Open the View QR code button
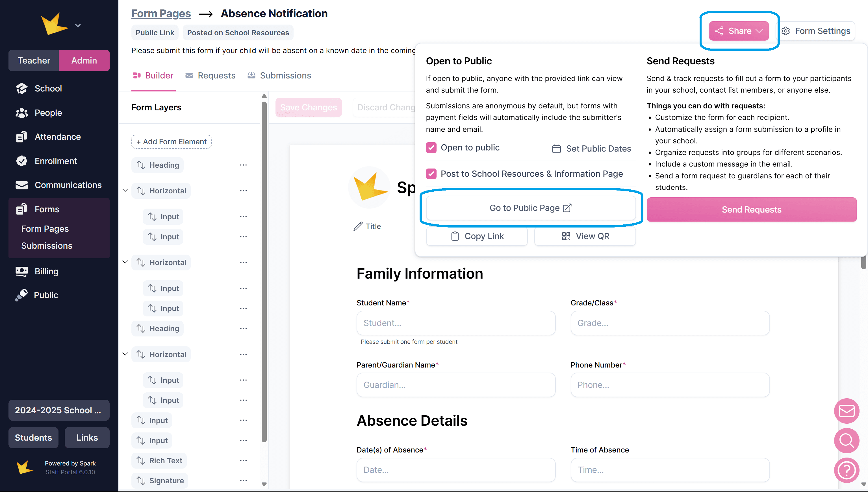868x492 pixels. pyautogui.click(x=585, y=236)
